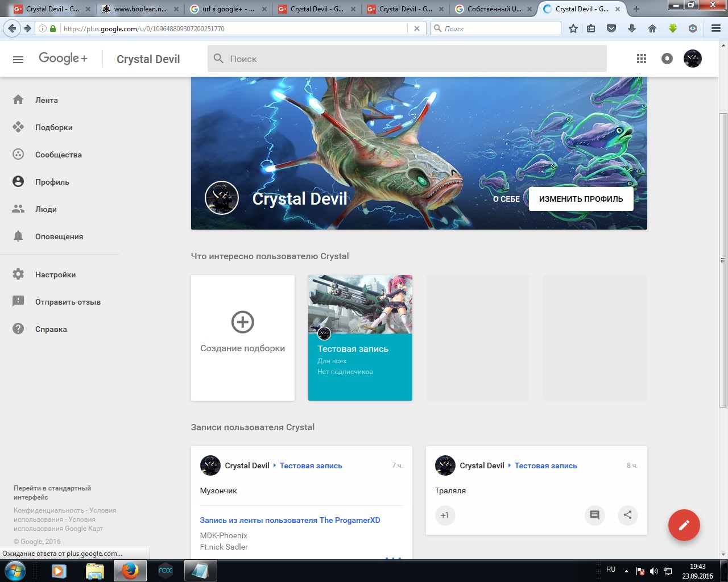This screenshot has height=582, width=728.
Task: Open the Google apps grid icon
Action: (642, 59)
